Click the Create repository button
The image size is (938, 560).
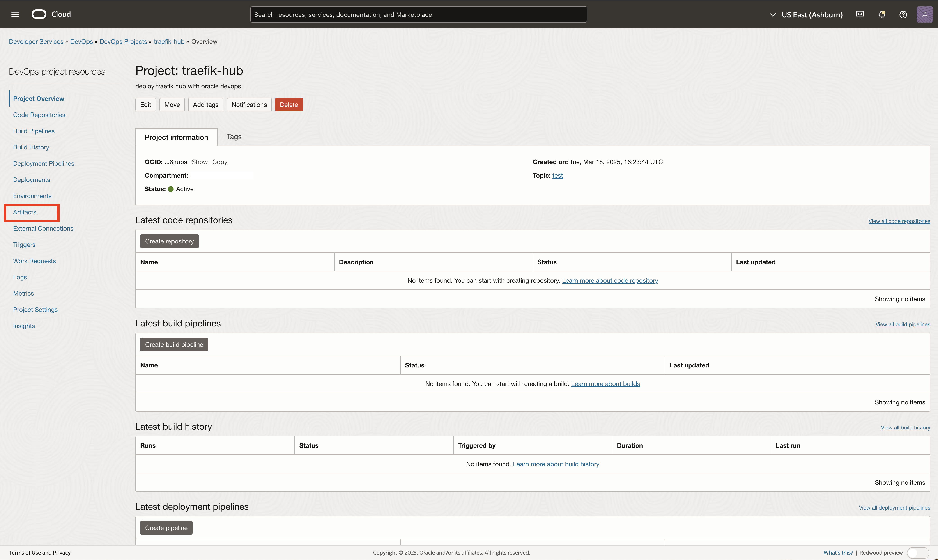pyautogui.click(x=169, y=241)
